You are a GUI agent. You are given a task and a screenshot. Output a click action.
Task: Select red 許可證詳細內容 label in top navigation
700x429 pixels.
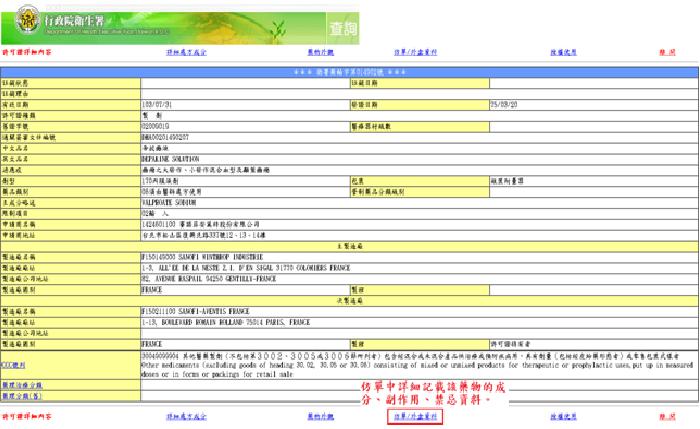(27, 52)
